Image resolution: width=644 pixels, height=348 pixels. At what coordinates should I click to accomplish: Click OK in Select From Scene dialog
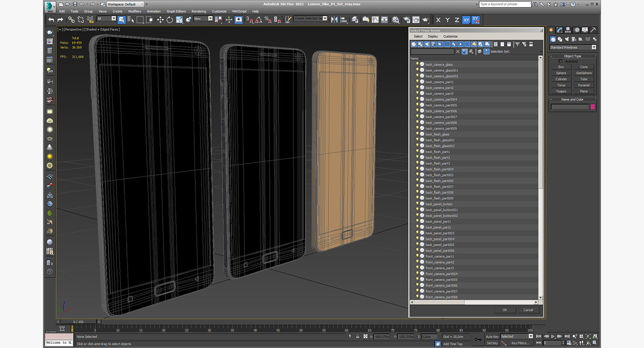[505, 310]
